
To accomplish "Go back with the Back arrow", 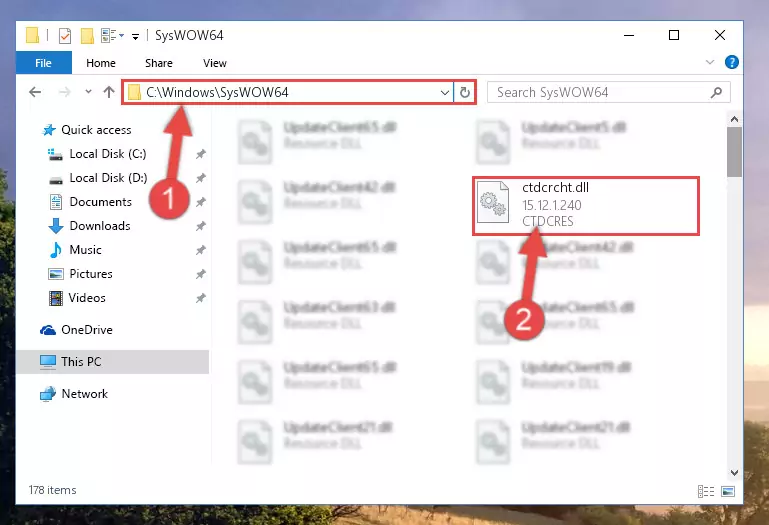I will [x=35, y=92].
